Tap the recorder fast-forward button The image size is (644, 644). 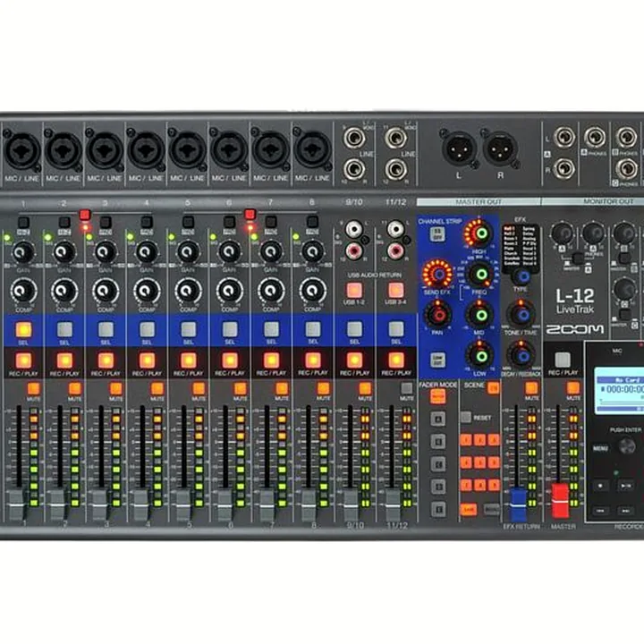[x=625, y=511]
